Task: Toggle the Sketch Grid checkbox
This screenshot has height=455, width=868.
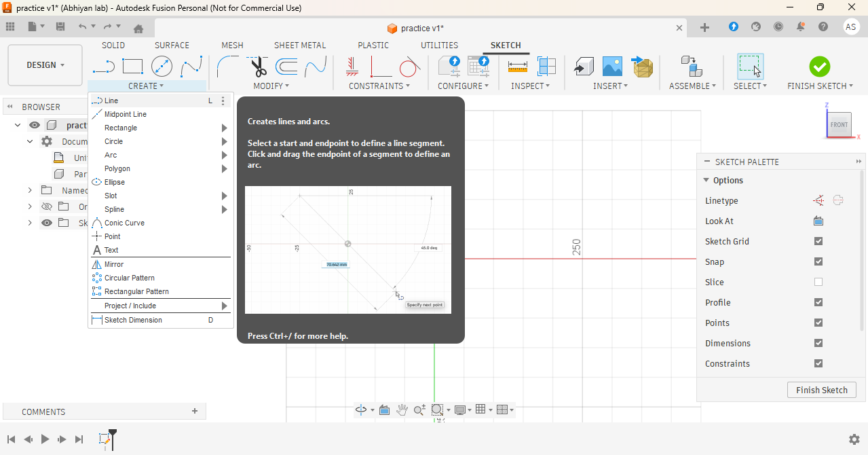Action: [818, 241]
